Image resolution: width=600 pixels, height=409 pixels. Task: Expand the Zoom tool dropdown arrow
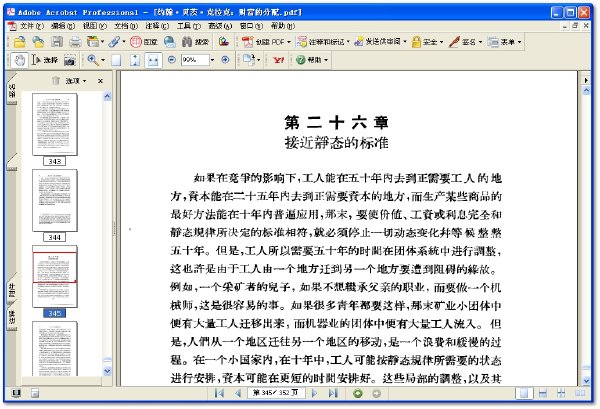(x=103, y=60)
